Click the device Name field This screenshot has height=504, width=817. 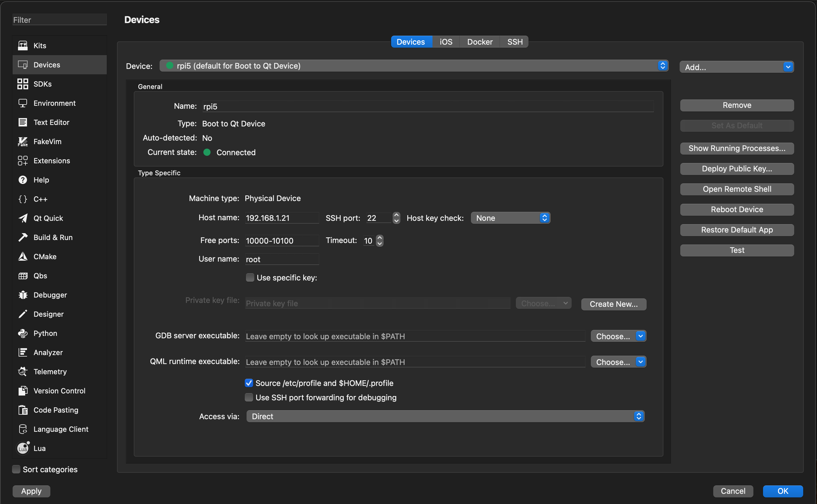click(428, 106)
